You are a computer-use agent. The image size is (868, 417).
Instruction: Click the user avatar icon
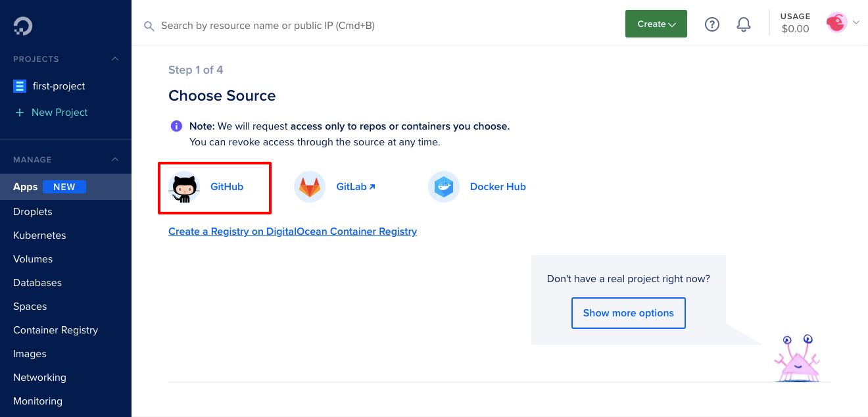pyautogui.click(x=836, y=23)
